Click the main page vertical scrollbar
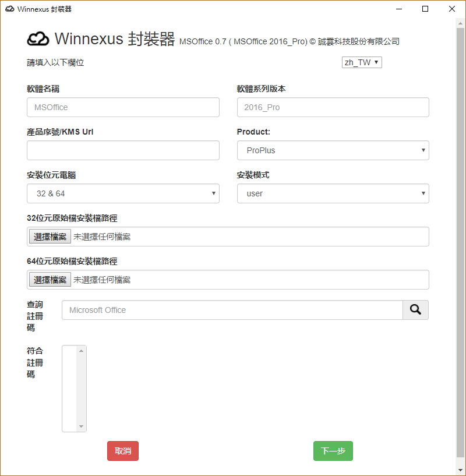This screenshot has width=466, height=476. point(461,243)
